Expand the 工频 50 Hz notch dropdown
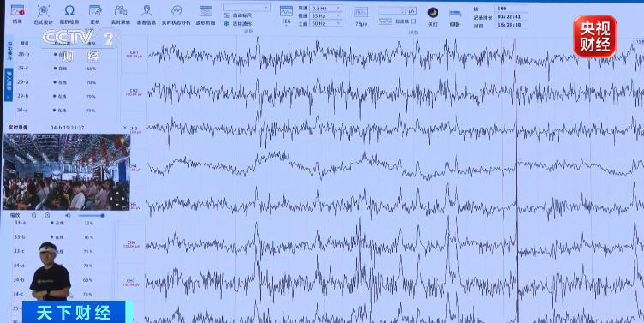The image size is (644, 323). [326, 24]
